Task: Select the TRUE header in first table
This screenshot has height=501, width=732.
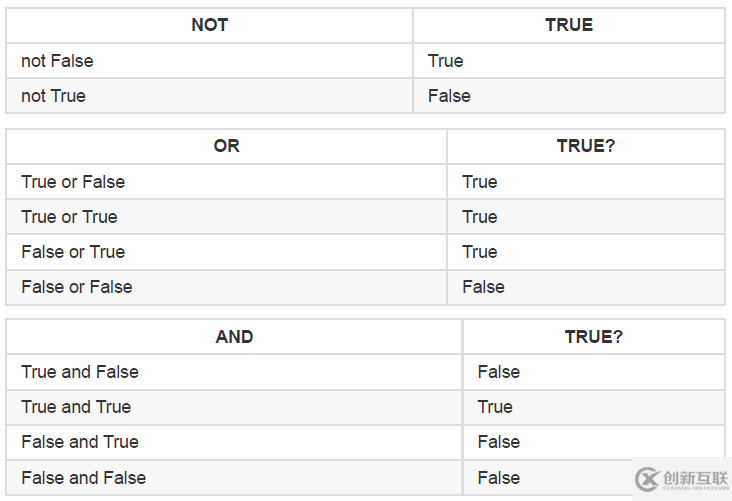Action: point(569,25)
